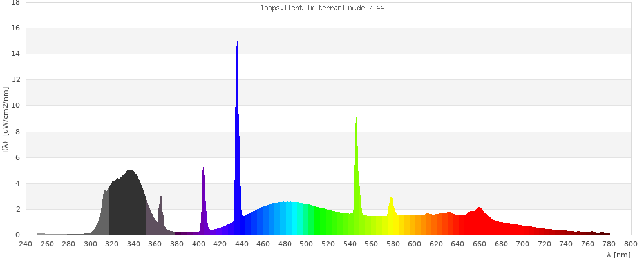Click x-axis tick label 680
This screenshot has height=258, width=644.
tap(502, 244)
